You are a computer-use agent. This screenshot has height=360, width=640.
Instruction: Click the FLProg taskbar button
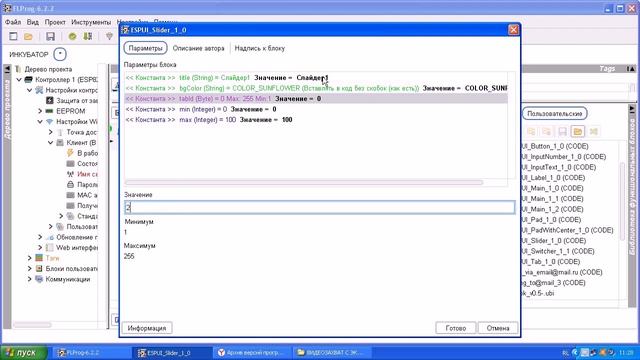[x=91, y=353]
